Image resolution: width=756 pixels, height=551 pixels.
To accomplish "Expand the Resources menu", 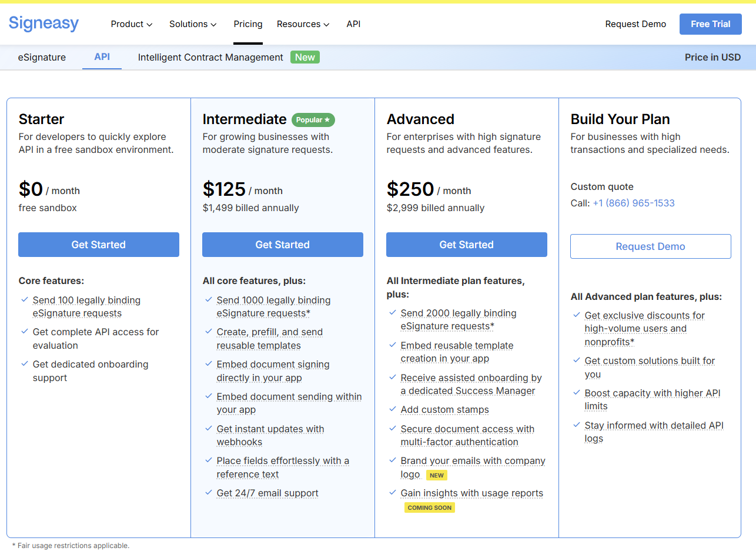I will tap(303, 24).
